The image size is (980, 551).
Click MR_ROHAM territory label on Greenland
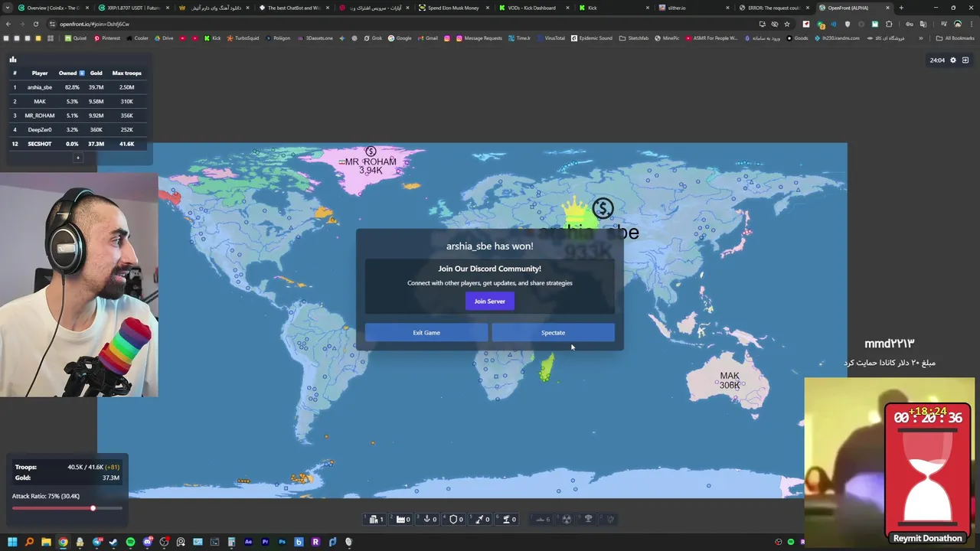pyautogui.click(x=371, y=161)
